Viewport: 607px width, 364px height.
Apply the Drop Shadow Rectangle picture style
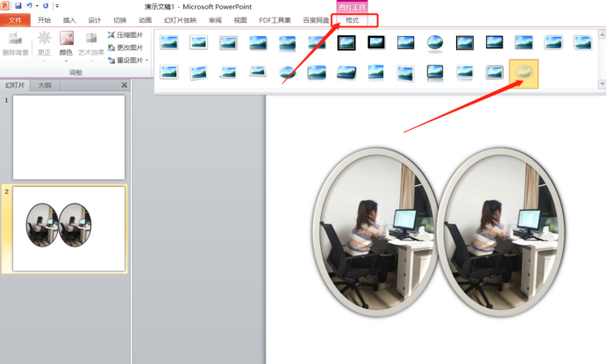(x=258, y=43)
